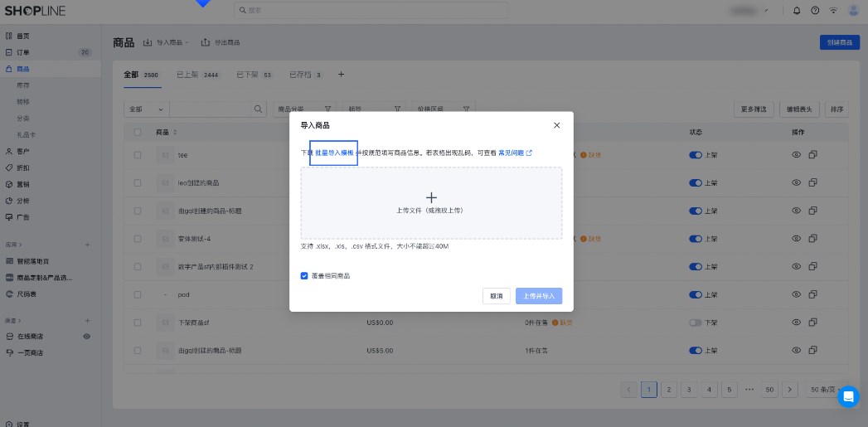Click the notification bell icon
868x427 pixels.
pyautogui.click(x=797, y=11)
